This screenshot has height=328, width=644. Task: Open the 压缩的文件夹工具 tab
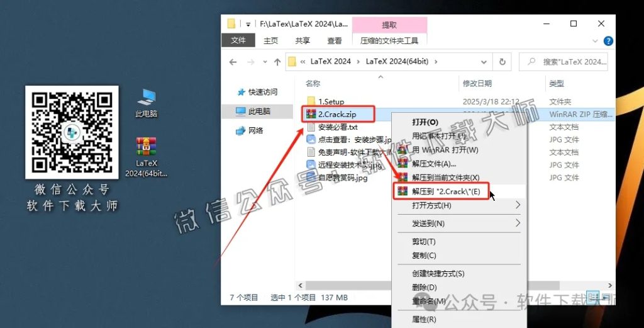click(389, 40)
